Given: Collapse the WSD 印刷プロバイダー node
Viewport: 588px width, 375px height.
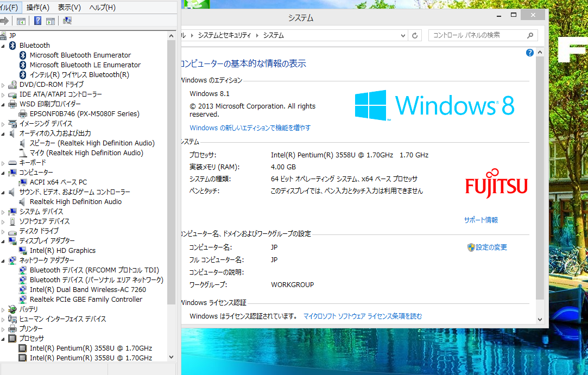Looking at the screenshot, I should point(3,105).
